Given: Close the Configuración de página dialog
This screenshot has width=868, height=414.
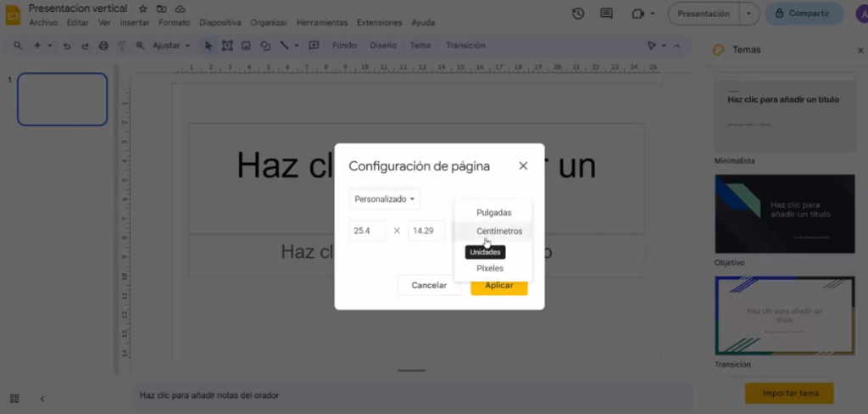Looking at the screenshot, I should (523, 166).
